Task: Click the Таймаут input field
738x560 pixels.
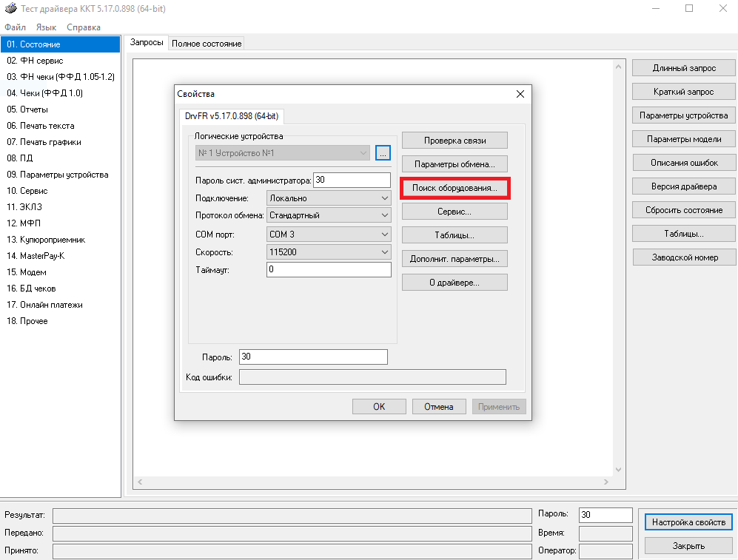Action: 329,270
